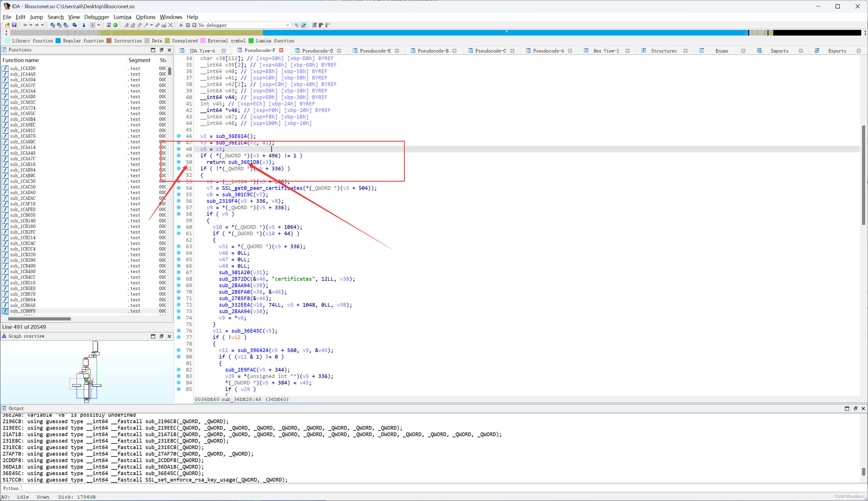Click the Regular function blue color swatch
868x501 pixels.
tap(58, 41)
